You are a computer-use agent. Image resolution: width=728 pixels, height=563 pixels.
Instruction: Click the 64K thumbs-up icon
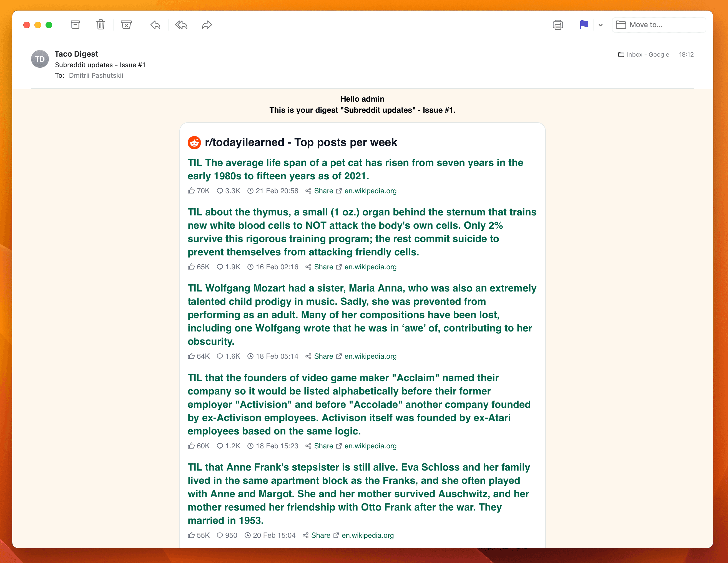click(x=191, y=356)
